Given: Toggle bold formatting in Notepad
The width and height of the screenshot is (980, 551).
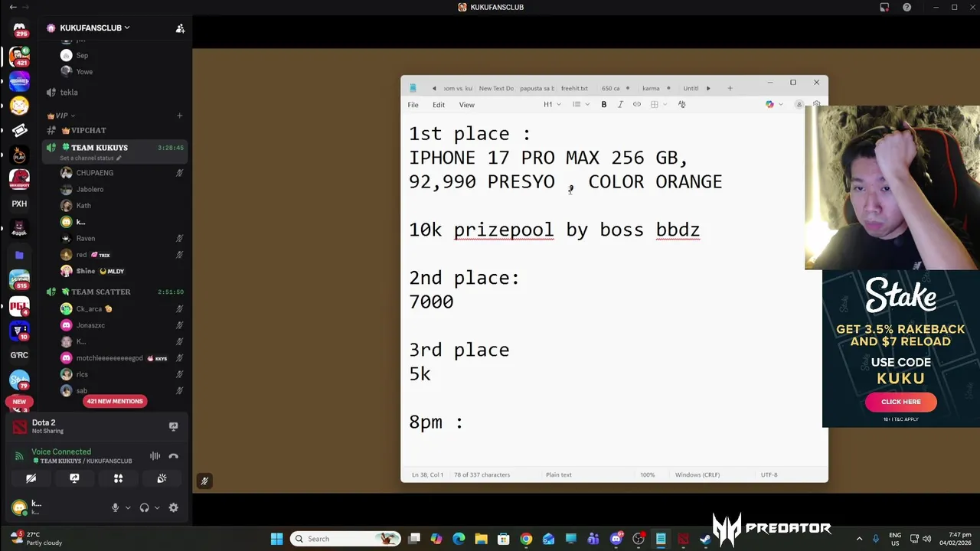Looking at the screenshot, I should tap(603, 104).
